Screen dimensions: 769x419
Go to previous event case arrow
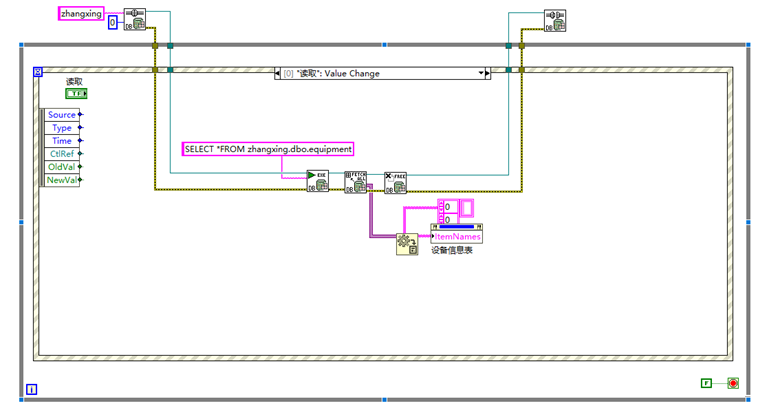click(277, 74)
